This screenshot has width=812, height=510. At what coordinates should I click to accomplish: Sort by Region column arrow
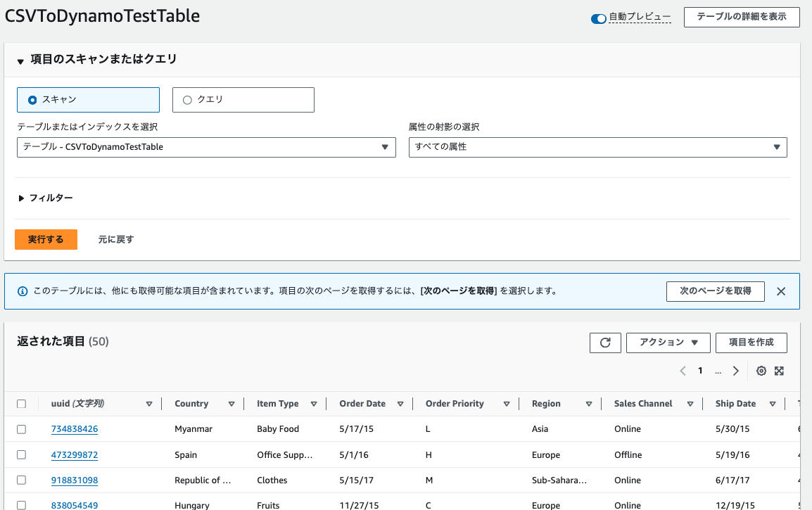tap(588, 404)
